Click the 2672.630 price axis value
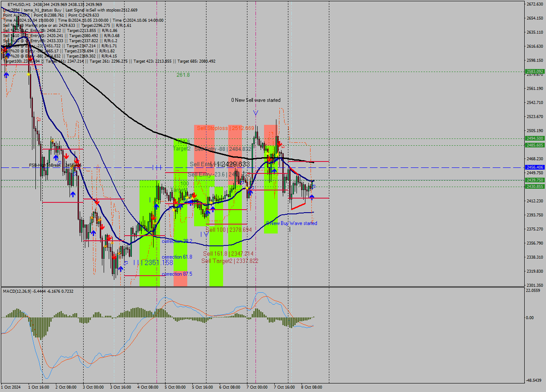This screenshot has height=392, width=546. coord(534,4)
